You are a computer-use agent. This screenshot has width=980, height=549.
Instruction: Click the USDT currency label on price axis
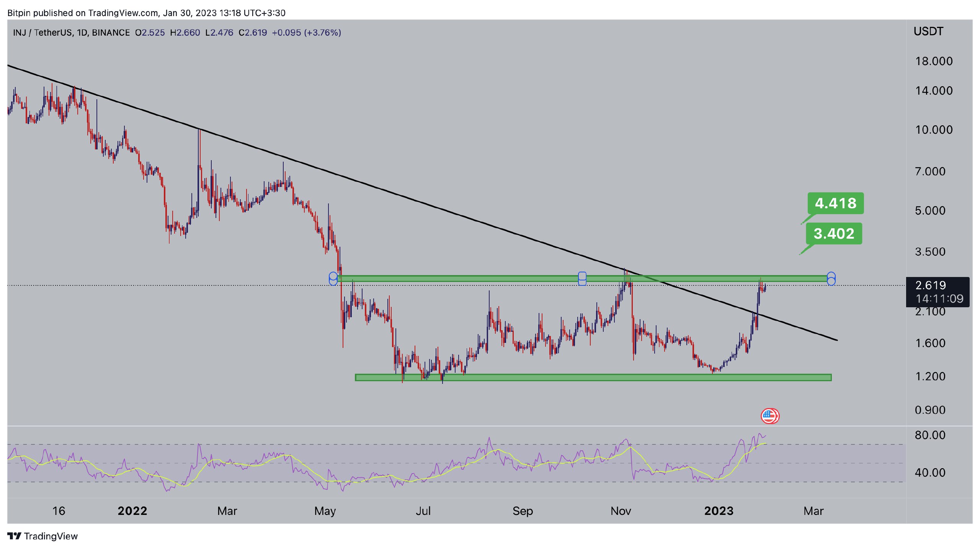pyautogui.click(x=928, y=31)
